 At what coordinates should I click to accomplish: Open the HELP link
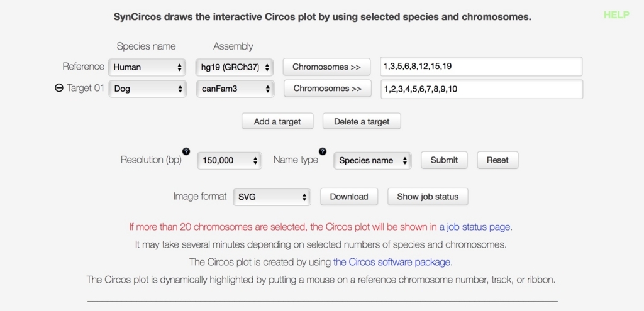(x=616, y=15)
